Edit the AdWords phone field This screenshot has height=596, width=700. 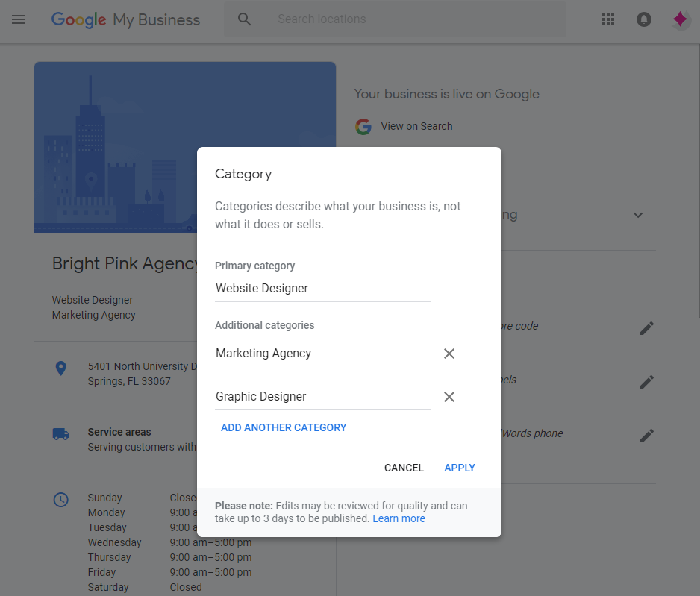point(647,436)
